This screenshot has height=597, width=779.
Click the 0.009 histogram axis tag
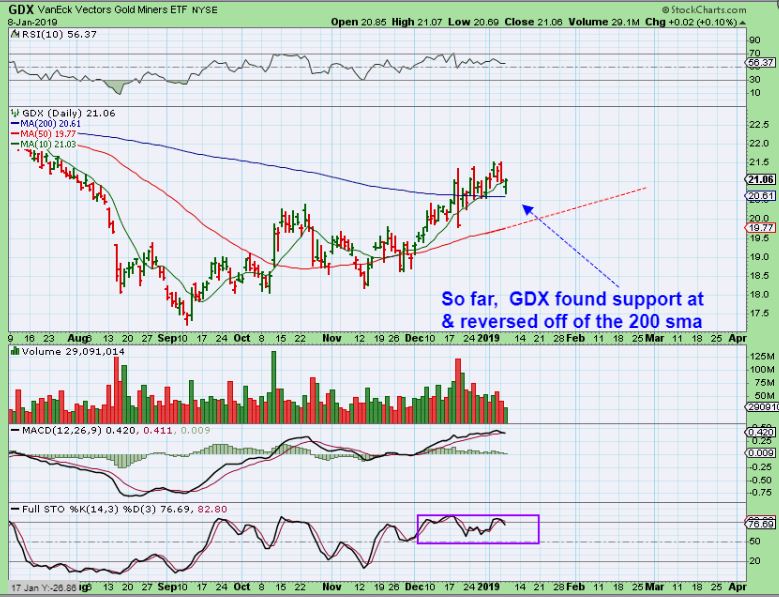click(x=761, y=453)
